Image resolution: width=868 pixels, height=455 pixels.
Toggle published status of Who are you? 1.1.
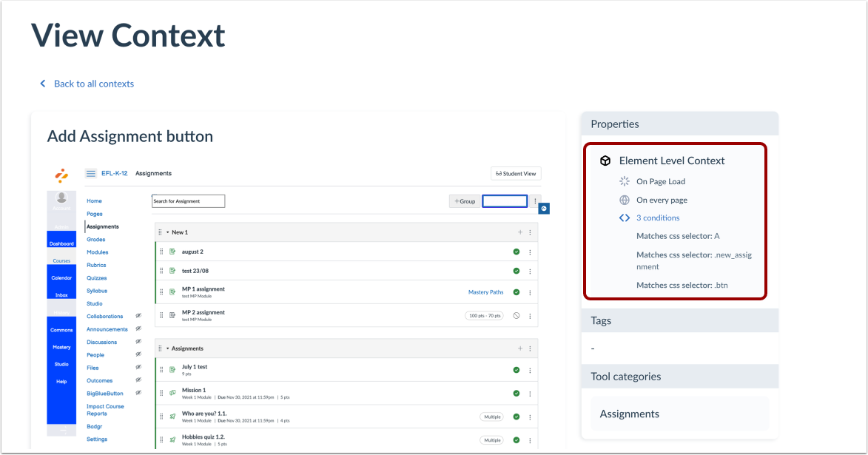coord(517,417)
